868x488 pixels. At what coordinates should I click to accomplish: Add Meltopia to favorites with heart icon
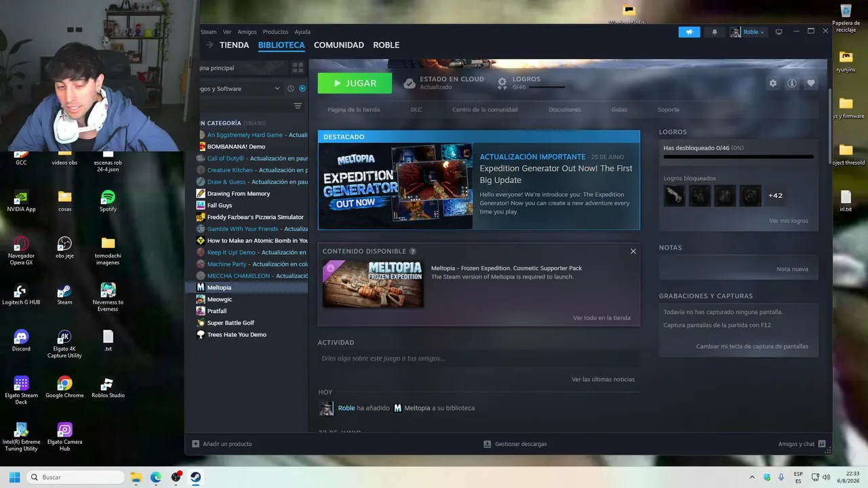coord(811,83)
